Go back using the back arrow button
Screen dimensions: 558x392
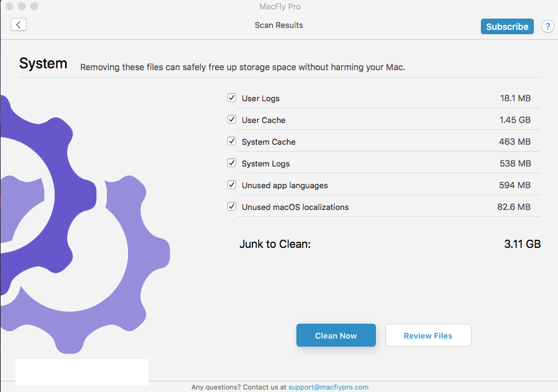click(19, 25)
